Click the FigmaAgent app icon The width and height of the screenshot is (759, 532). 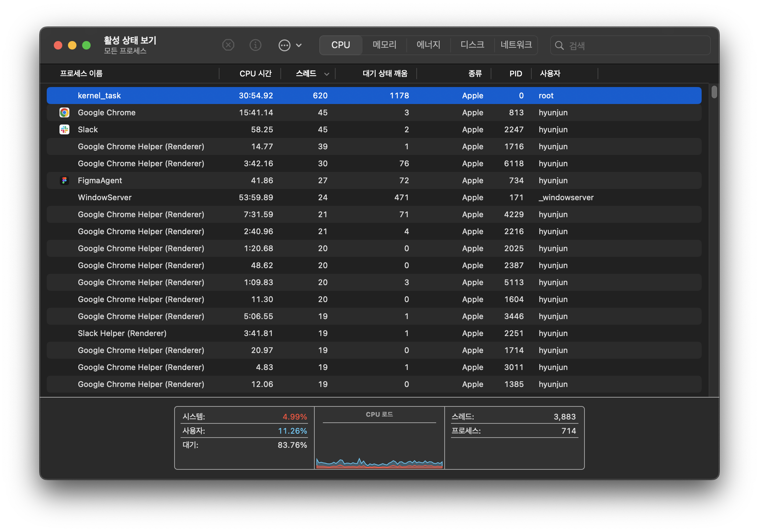(64, 180)
